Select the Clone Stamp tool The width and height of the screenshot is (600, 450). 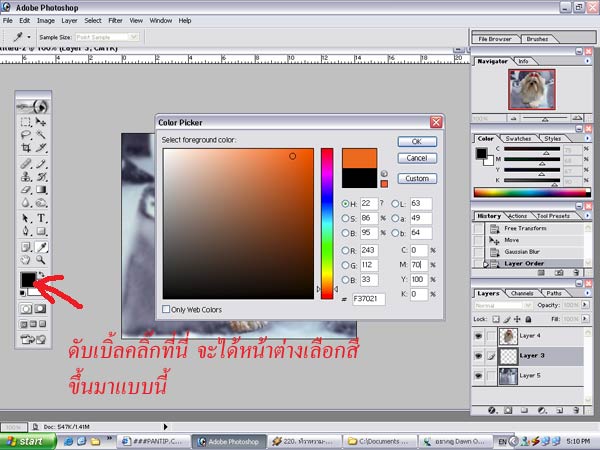[26, 177]
